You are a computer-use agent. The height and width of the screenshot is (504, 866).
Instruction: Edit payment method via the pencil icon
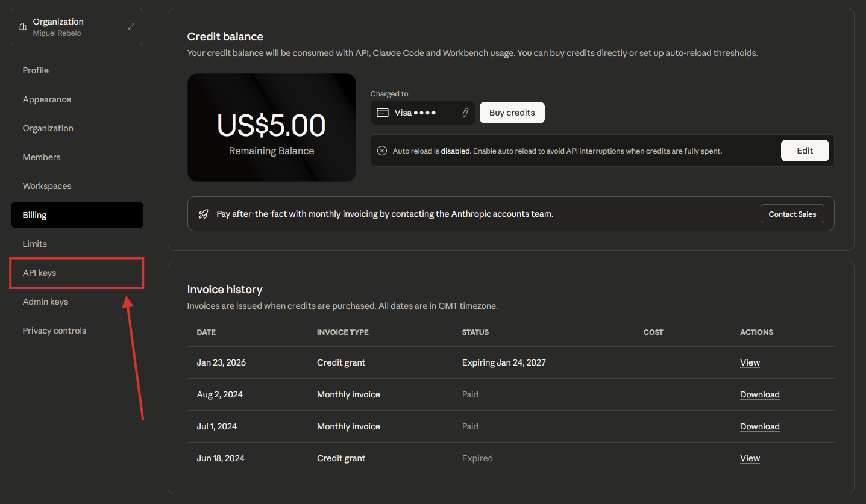point(465,113)
